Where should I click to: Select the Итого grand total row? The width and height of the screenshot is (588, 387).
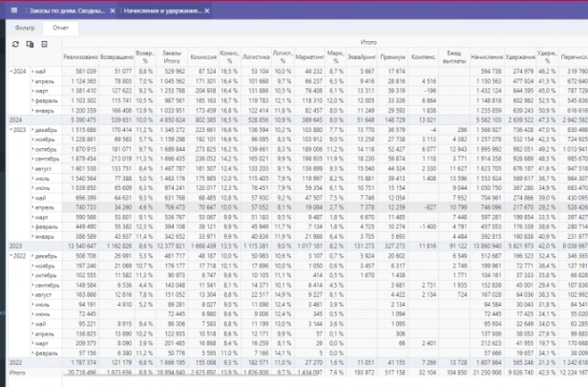(x=298, y=373)
